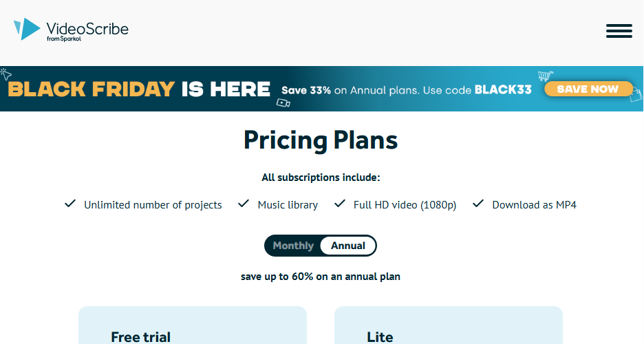Switch billing to Monthly
644x344 pixels.
click(x=293, y=246)
